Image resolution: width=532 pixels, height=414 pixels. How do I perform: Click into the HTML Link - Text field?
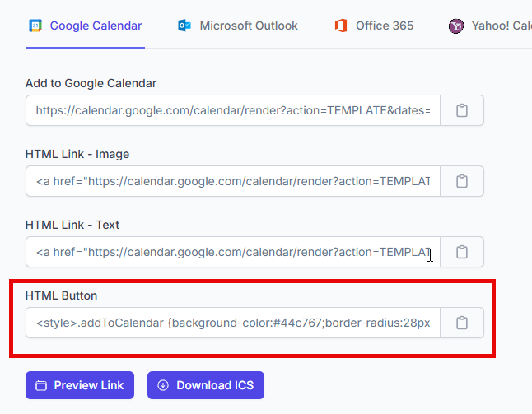click(x=232, y=252)
